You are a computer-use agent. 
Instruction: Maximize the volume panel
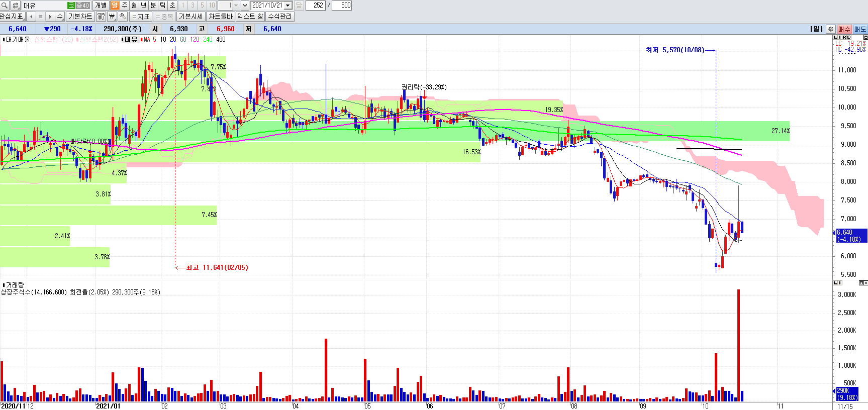(x=861, y=283)
